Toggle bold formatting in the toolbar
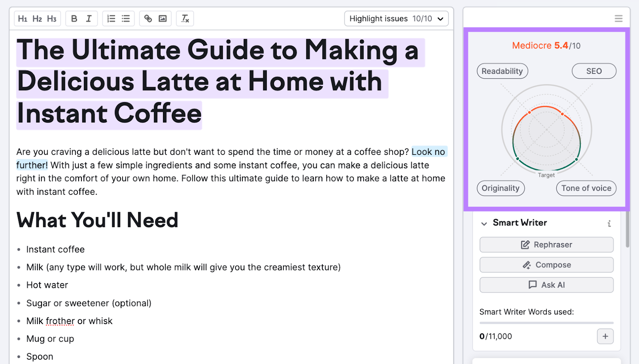Viewport: 639px width, 364px height. pos(74,18)
